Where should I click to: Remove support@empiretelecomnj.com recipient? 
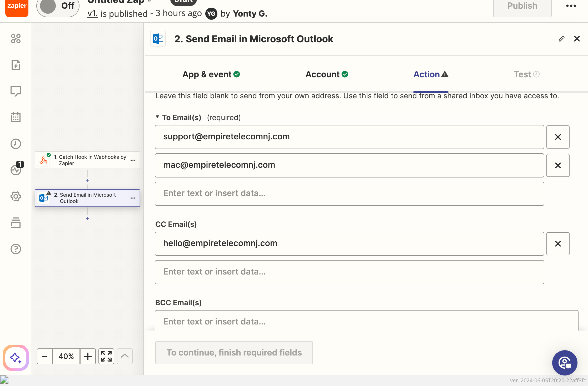pos(558,137)
